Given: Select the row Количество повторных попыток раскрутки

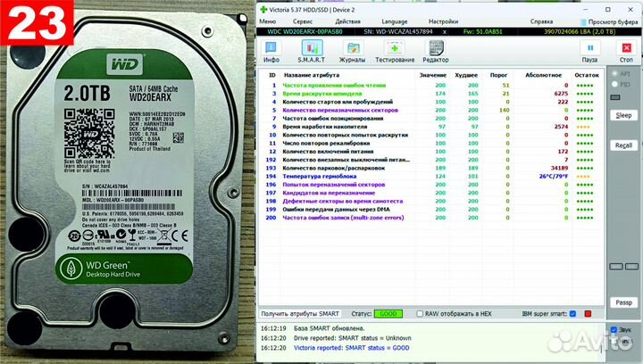Looking at the screenshot, I should point(430,135).
